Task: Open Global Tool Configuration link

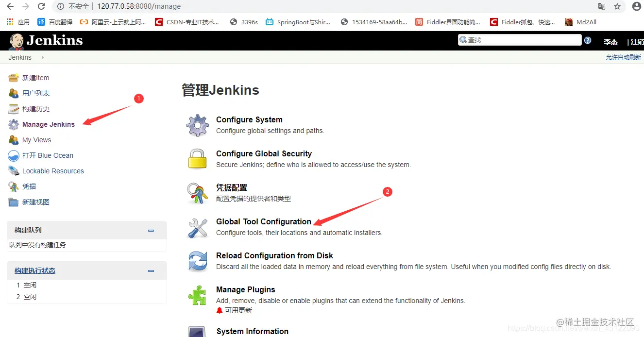Action: pyautogui.click(x=264, y=221)
